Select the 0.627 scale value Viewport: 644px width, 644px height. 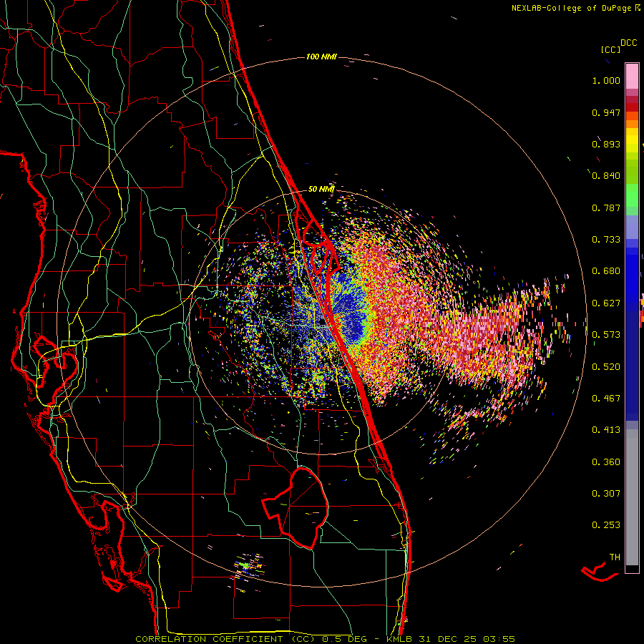pyautogui.click(x=606, y=303)
